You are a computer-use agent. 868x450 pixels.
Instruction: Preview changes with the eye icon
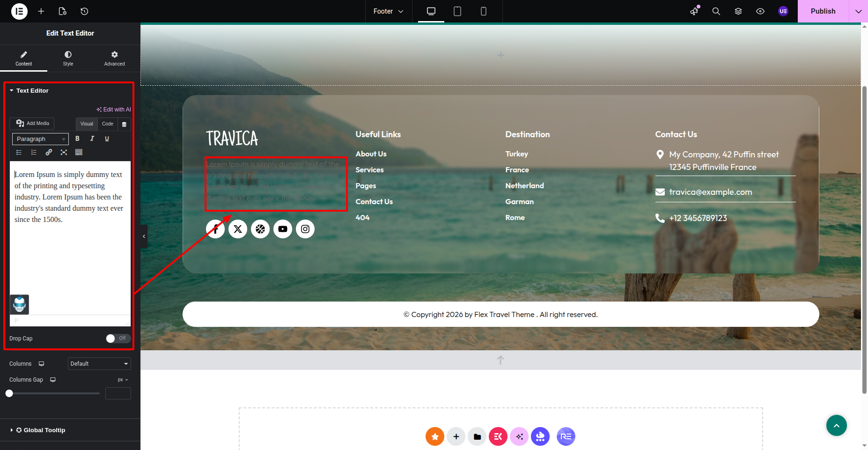pos(760,11)
